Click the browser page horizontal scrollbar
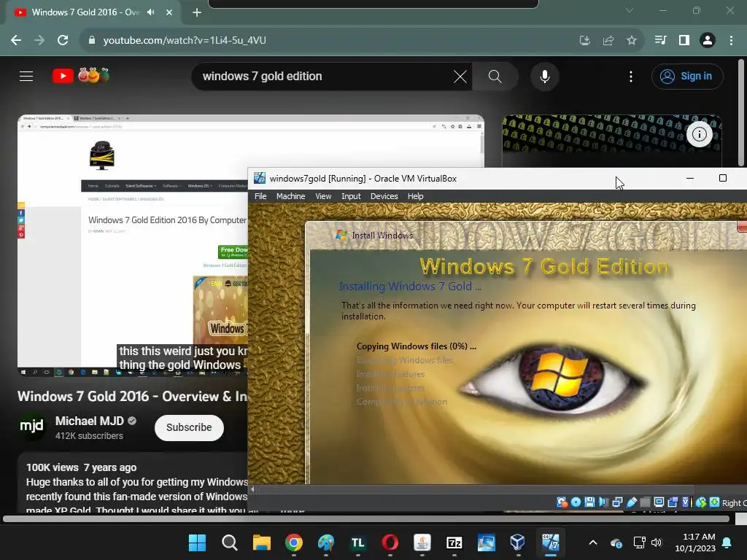Viewport: 747px width, 560px height. point(366,519)
